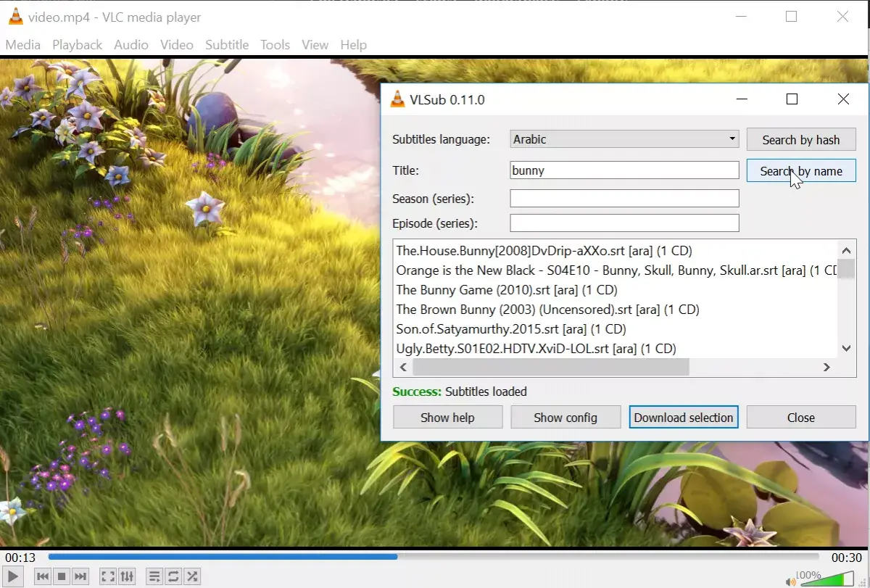
Task: Toggle fullscreen video mode
Action: (108, 577)
